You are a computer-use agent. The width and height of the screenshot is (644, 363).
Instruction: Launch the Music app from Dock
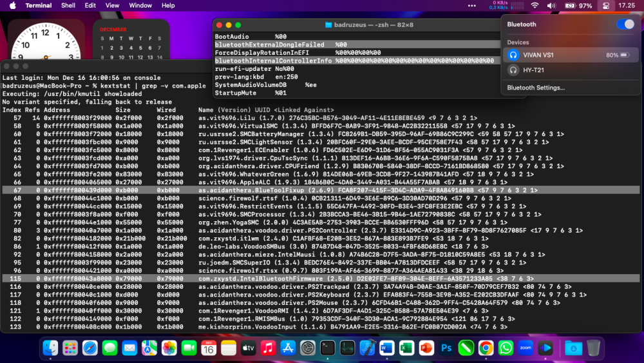(268, 348)
